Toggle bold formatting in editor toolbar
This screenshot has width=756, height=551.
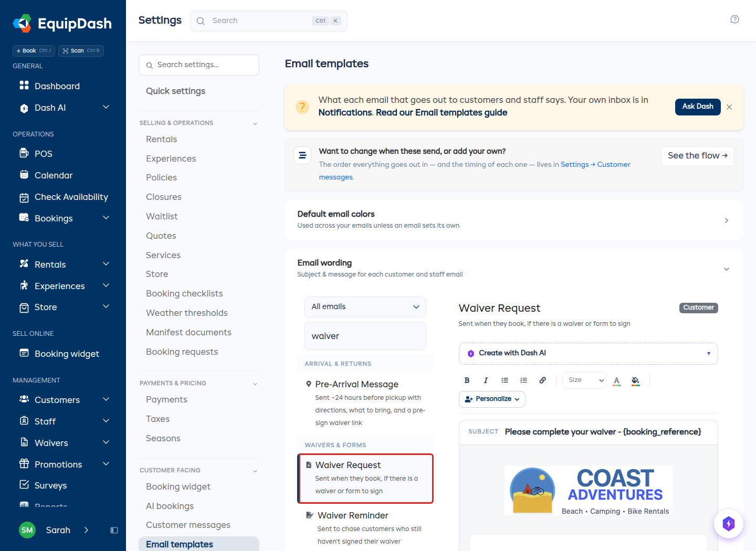click(x=467, y=380)
